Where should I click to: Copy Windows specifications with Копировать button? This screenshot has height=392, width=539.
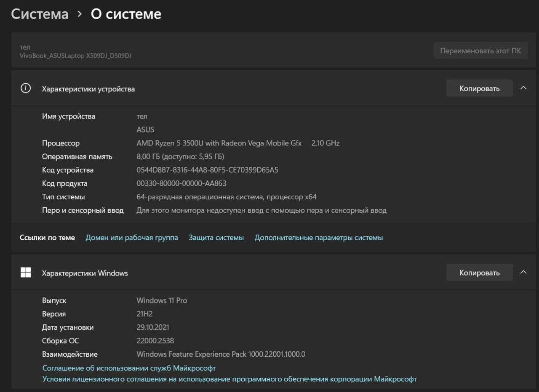(x=480, y=273)
